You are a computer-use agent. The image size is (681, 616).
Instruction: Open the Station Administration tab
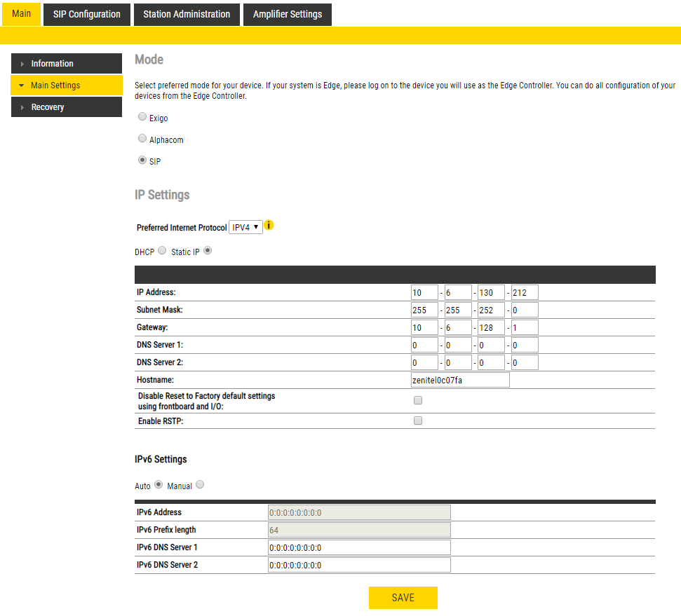[187, 14]
